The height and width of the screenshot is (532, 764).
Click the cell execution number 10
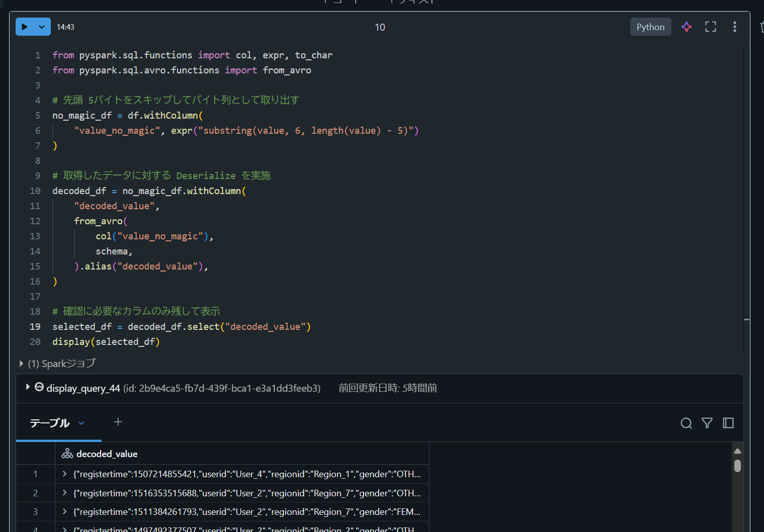click(x=380, y=27)
